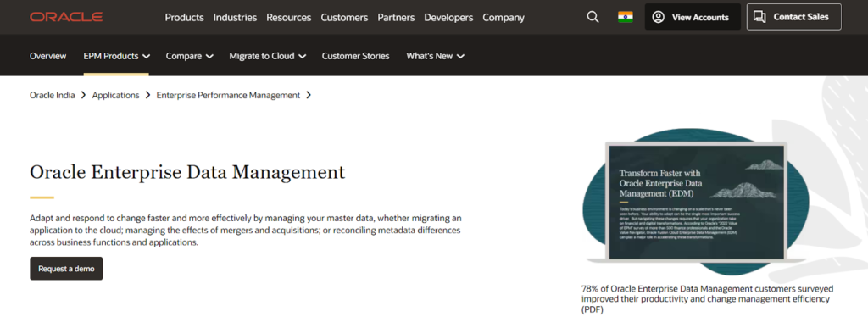Open the Partners menu
Screen dimensions: 868x328
point(397,17)
